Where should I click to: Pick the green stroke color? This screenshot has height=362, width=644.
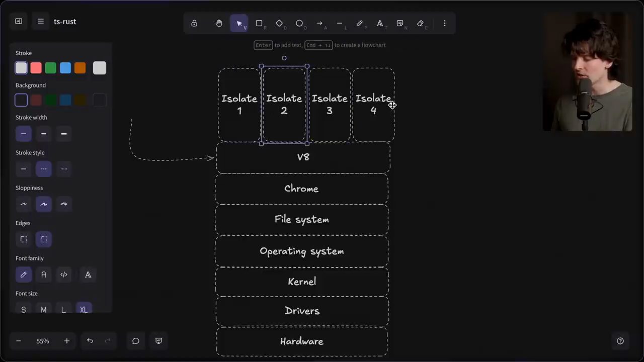50,68
